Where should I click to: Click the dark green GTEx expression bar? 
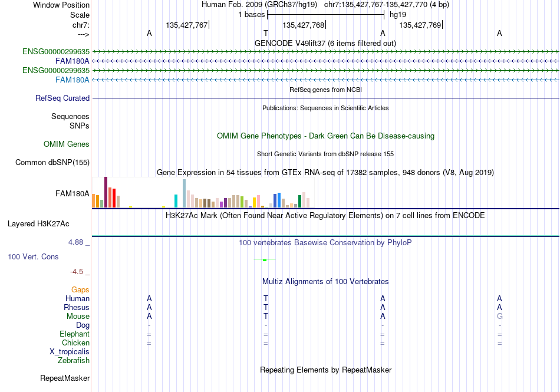click(300, 202)
